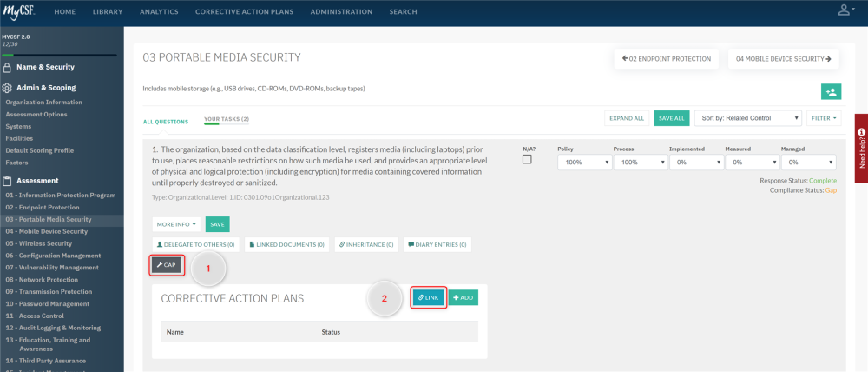Open the CAP wrench button
Viewport: 868px width, 372px height.
(166, 265)
